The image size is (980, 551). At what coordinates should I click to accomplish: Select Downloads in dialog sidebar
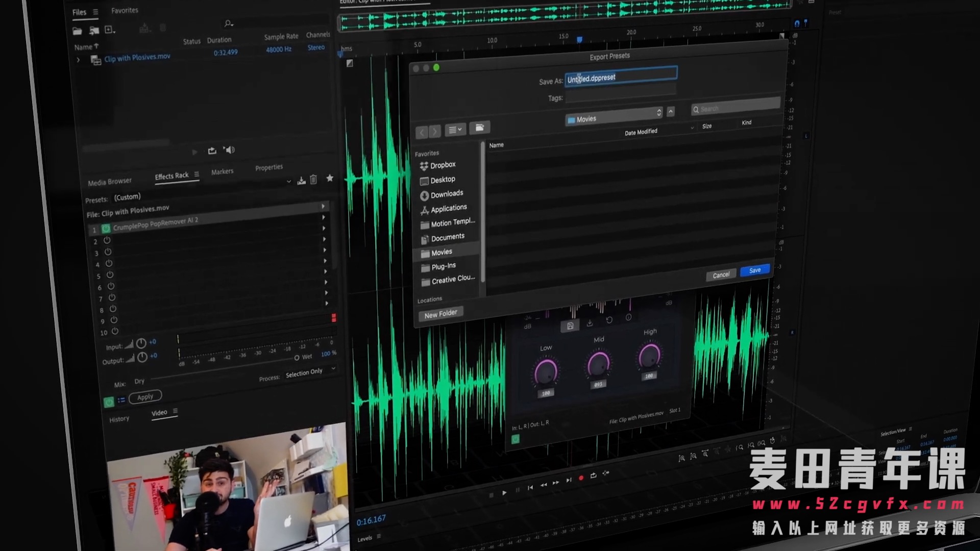pyautogui.click(x=442, y=194)
